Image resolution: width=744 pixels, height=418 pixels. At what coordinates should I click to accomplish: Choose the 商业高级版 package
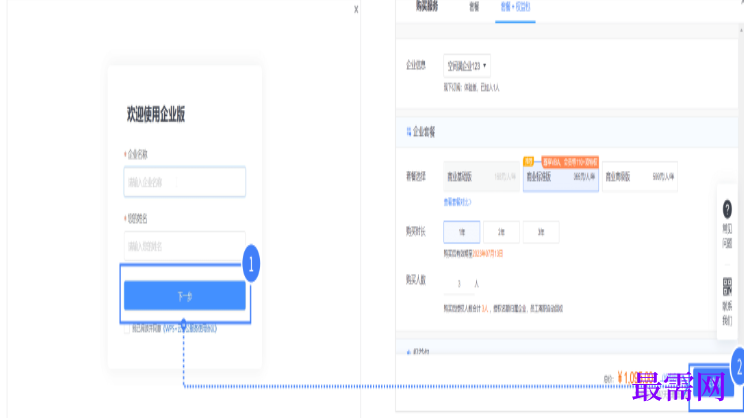[640, 175]
